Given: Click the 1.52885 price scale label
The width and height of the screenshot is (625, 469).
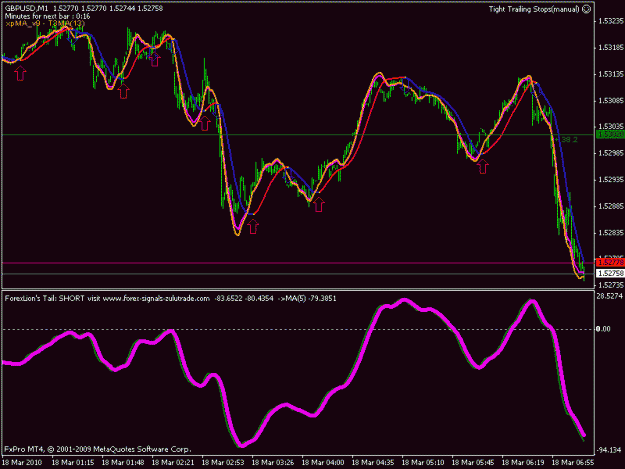Looking at the screenshot, I should pos(611,206).
